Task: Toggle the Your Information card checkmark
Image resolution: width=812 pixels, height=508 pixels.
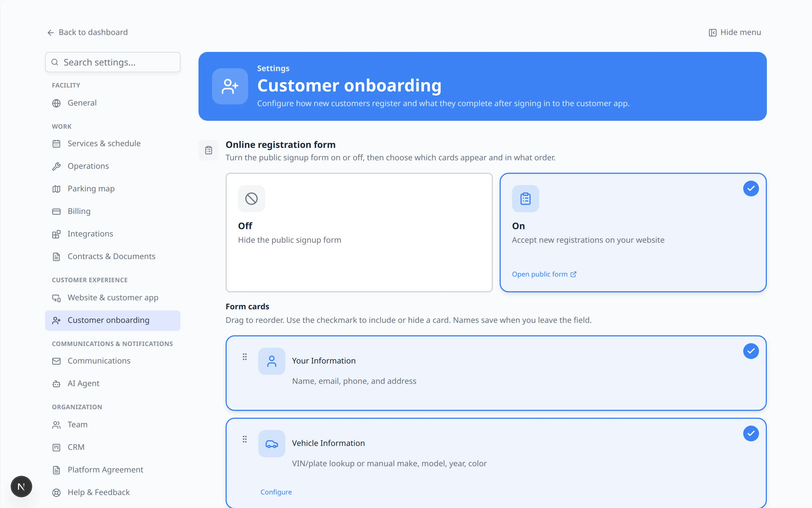Action: click(751, 351)
